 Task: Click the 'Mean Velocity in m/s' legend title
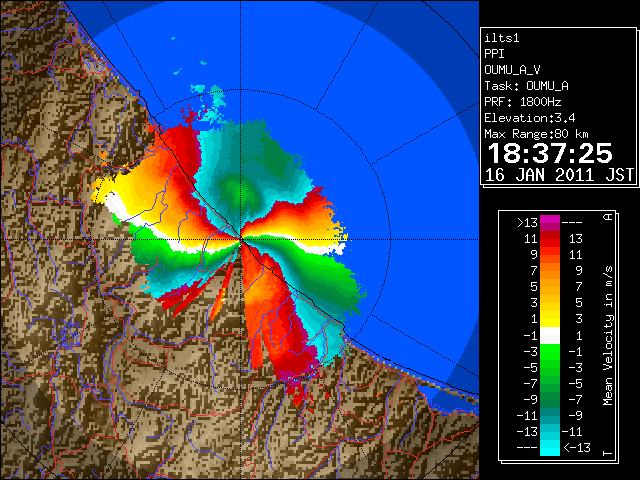click(x=608, y=336)
